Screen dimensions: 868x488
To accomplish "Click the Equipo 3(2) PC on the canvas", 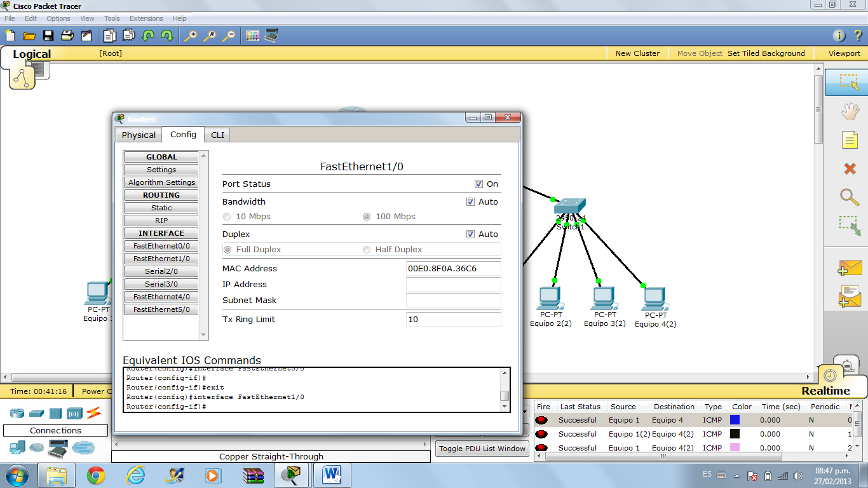I will 604,298.
